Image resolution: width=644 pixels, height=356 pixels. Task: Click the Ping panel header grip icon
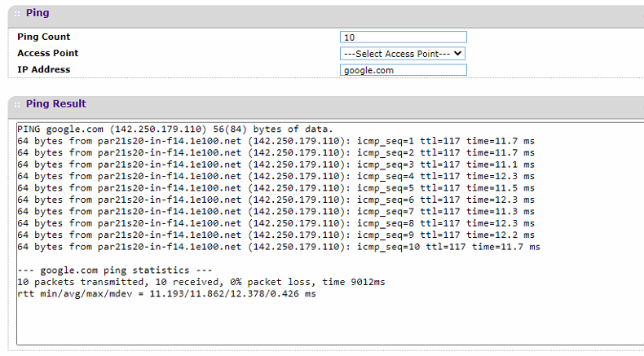point(17,14)
